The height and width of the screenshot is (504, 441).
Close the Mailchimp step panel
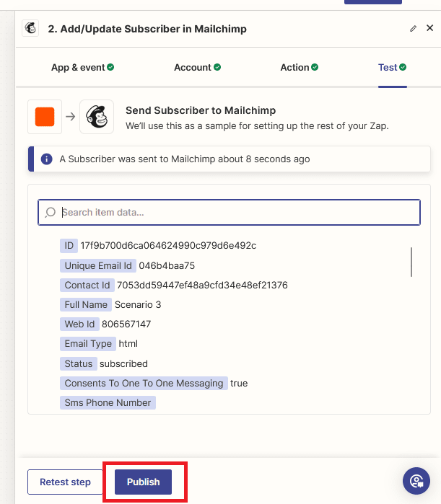point(430,28)
